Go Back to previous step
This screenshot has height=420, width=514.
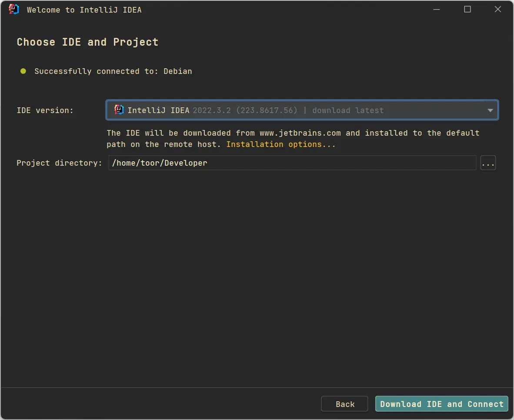(344, 404)
